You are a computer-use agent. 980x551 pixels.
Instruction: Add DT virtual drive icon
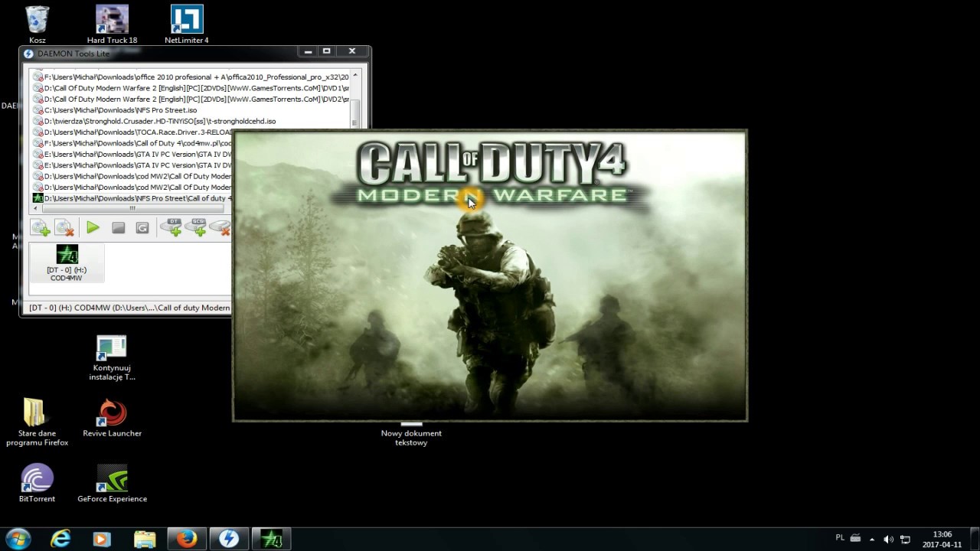[171, 227]
